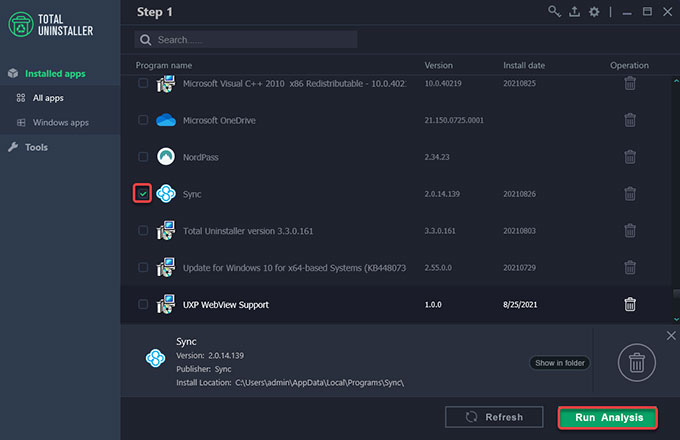This screenshot has width=680, height=440.
Task: Click the Sync app icon in list
Action: 166,194
